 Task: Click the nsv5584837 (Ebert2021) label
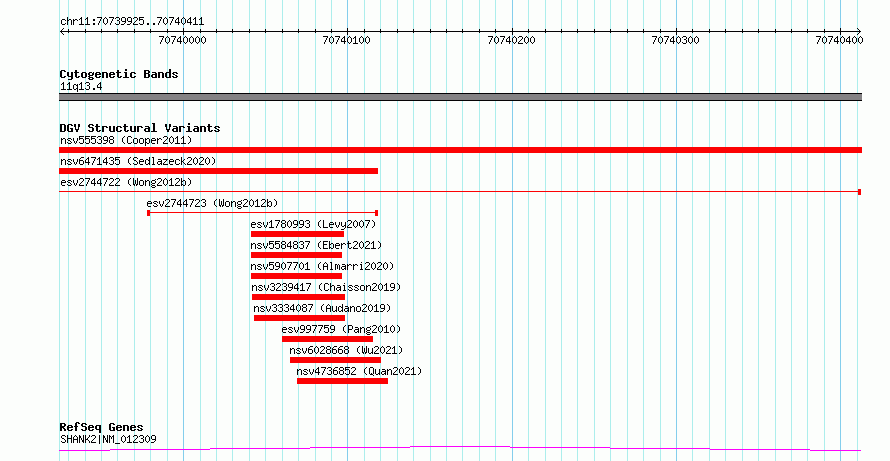(x=316, y=245)
